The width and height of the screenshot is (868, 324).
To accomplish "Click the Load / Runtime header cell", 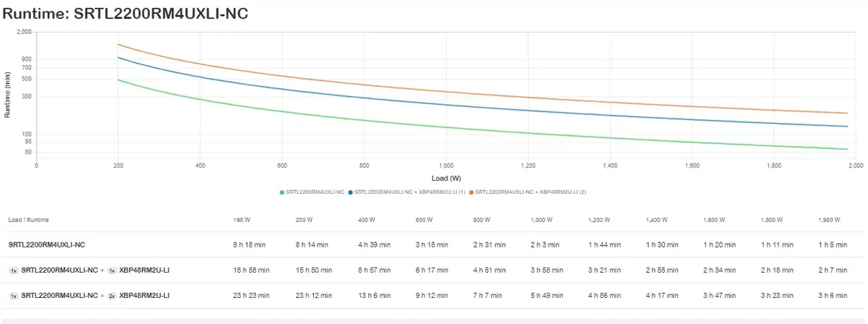I will pos(28,219).
